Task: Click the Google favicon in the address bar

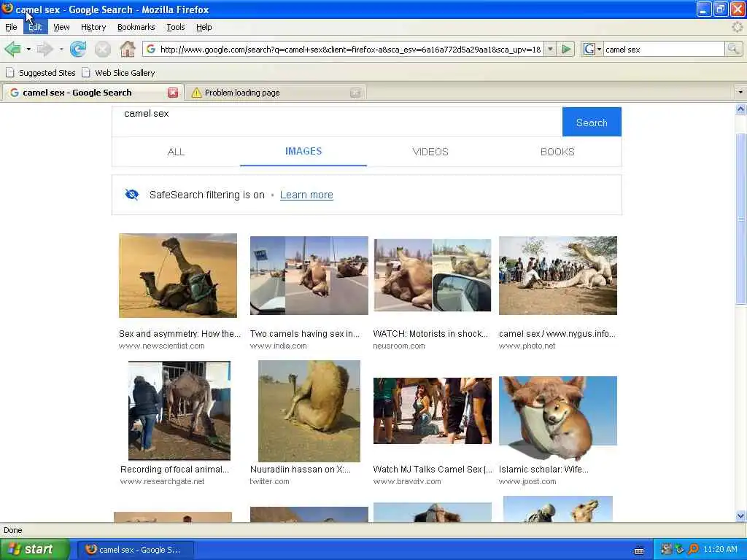Action: [150, 49]
